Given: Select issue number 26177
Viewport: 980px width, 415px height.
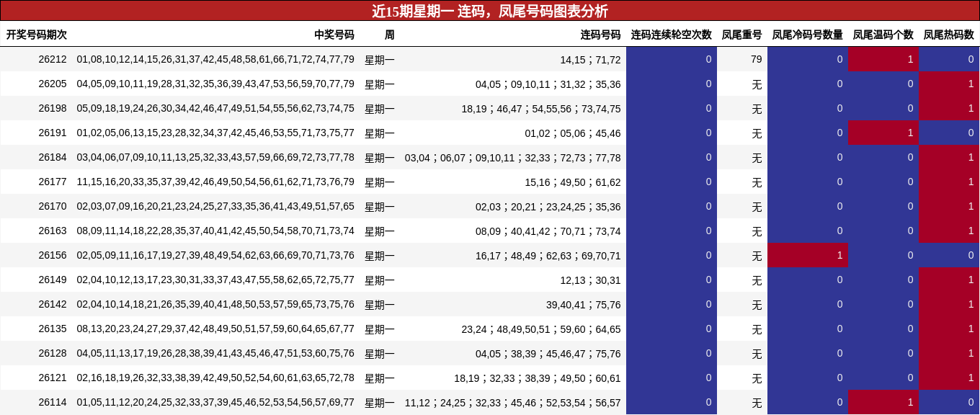Looking at the screenshot, I should 53,182.
